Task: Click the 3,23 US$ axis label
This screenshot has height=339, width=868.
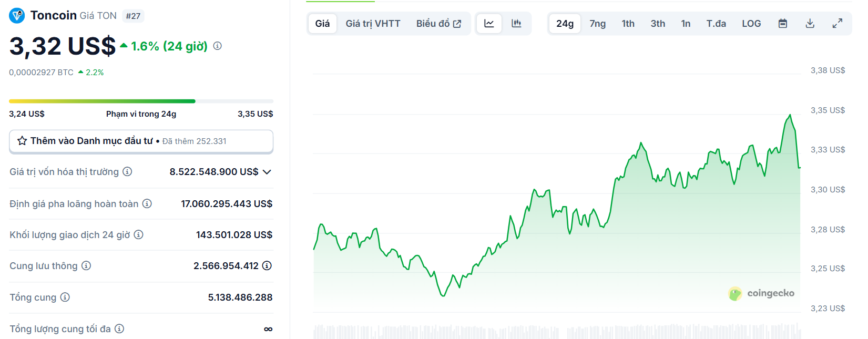Action: pyautogui.click(x=828, y=309)
